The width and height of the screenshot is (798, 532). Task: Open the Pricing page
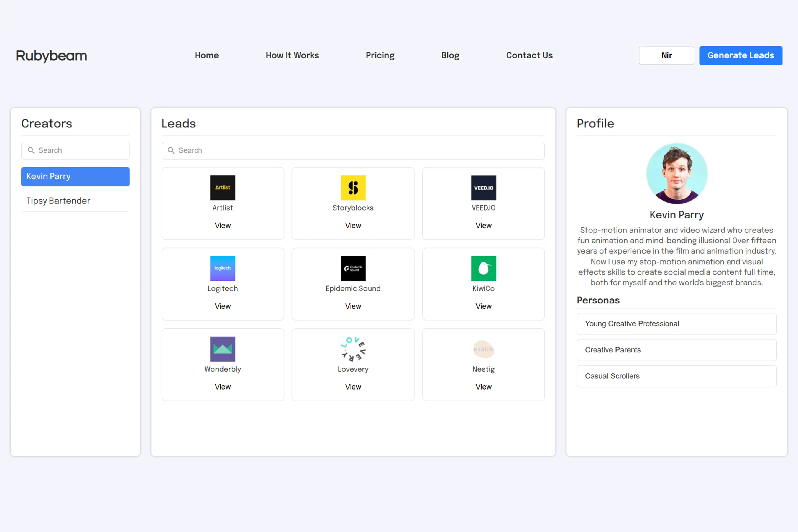click(x=380, y=55)
